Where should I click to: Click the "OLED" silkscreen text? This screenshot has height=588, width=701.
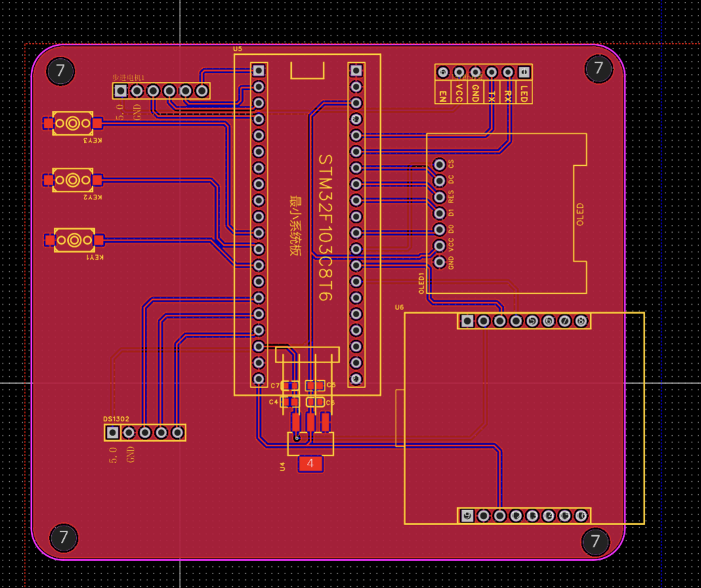(x=580, y=214)
